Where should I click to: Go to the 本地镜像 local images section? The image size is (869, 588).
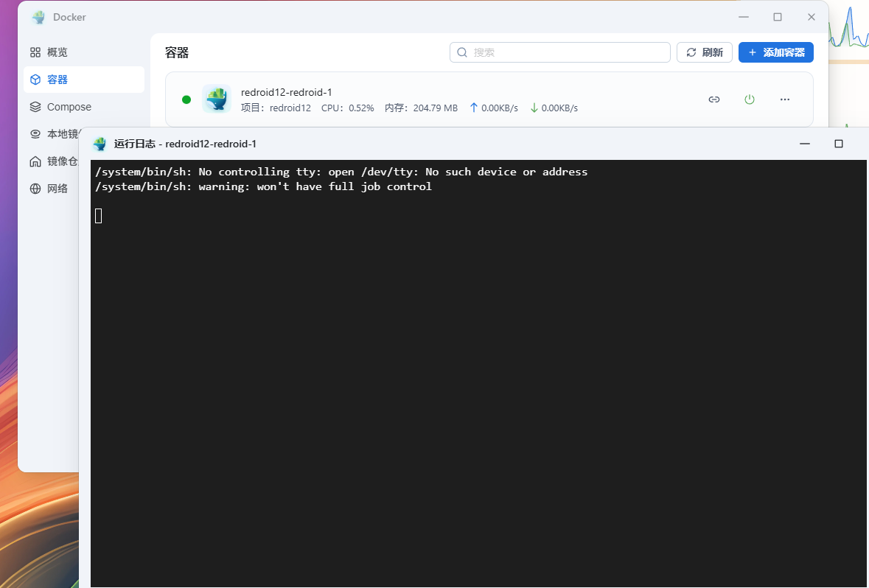coord(55,133)
